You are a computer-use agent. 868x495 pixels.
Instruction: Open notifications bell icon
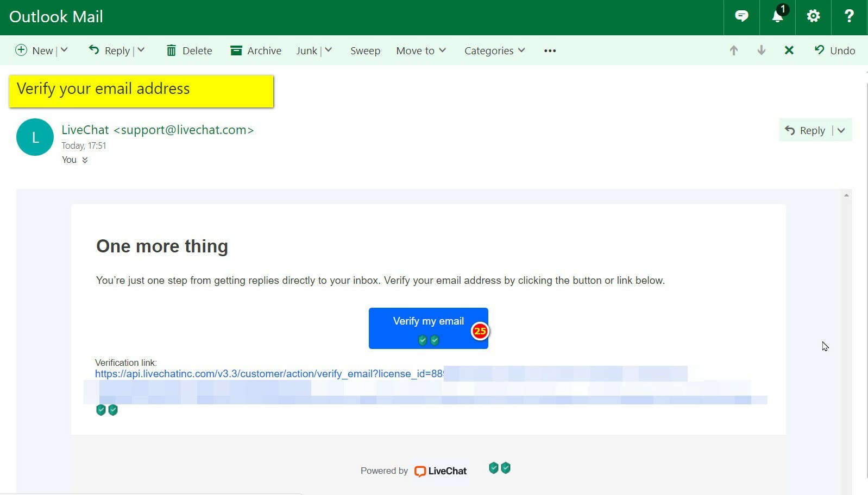[778, 16]
